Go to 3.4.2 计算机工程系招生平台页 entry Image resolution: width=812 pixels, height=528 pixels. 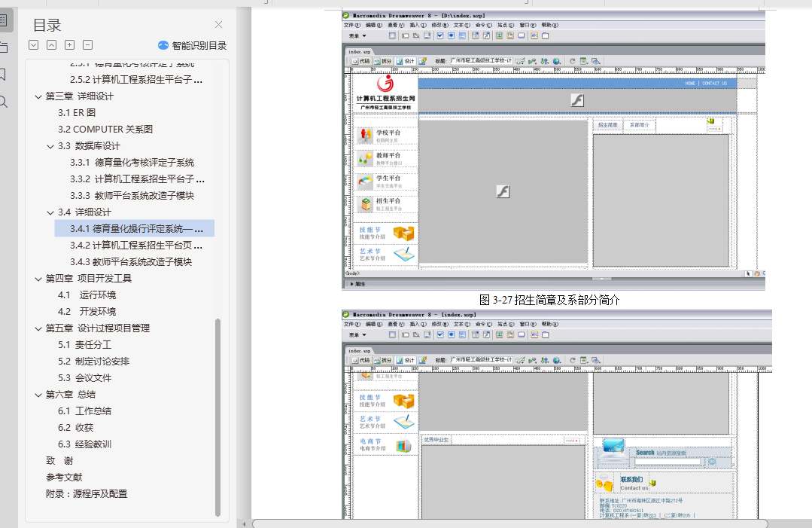[136, 246]
